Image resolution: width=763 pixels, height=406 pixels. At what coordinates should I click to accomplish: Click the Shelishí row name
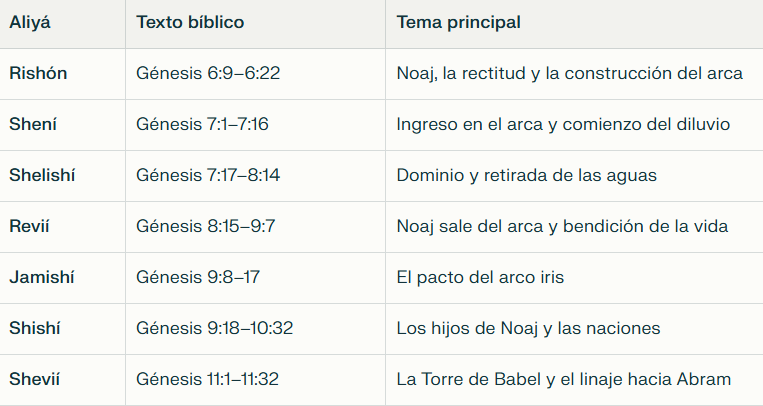point(42,175)
